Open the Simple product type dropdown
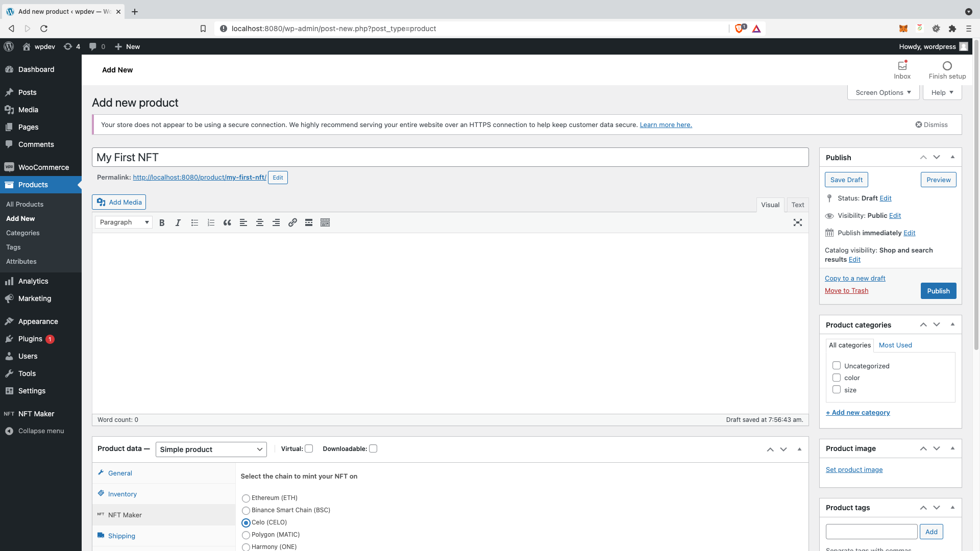The height and width of the screenshot is (551, 980). (211, 449)
